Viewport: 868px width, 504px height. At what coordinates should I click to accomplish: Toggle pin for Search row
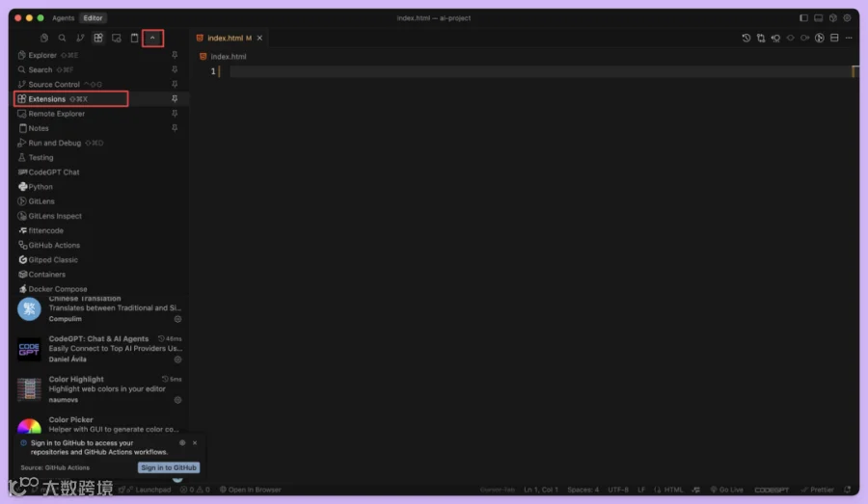(x=175, y=69)
